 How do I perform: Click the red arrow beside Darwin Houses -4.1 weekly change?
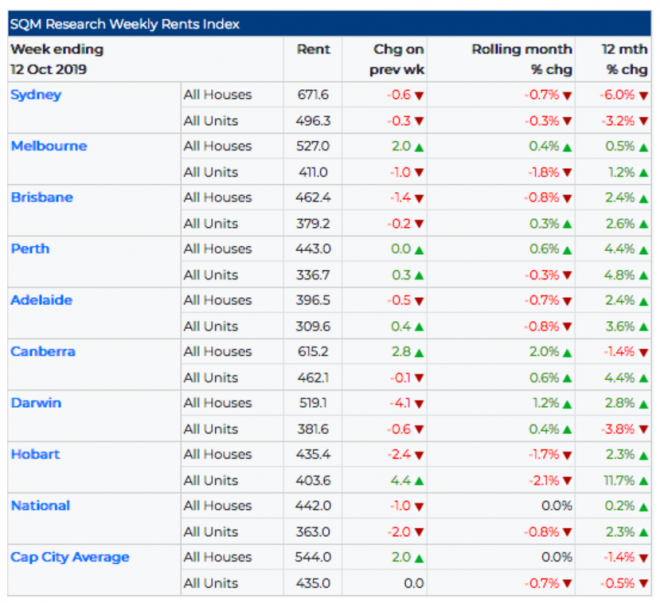click(420, 404)
